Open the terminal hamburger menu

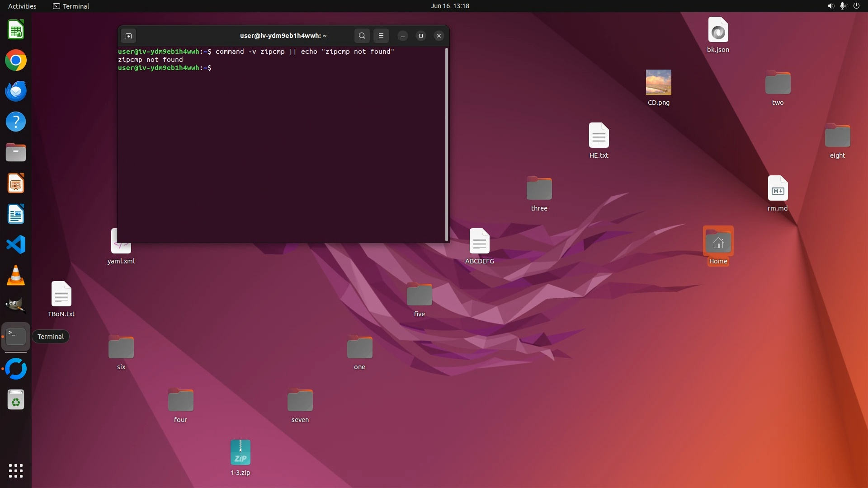381,36
